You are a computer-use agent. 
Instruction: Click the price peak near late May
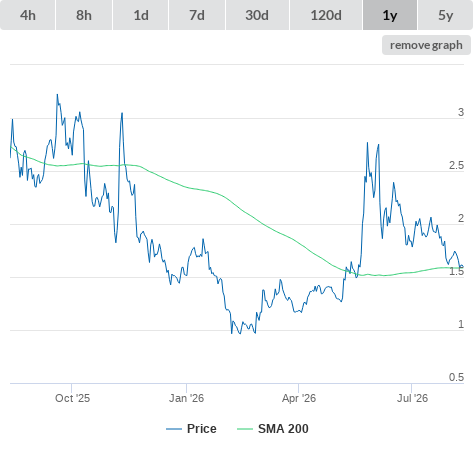click(367, 143)
